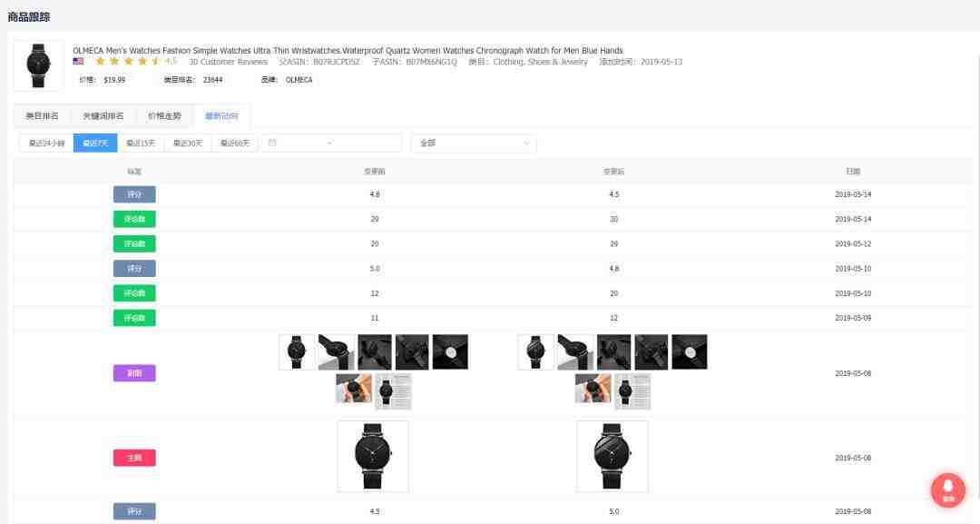The height and width of the screenshot is (524, 980).
Task: Click the pink 主图 tag
Action: click(x=134, y=458)
